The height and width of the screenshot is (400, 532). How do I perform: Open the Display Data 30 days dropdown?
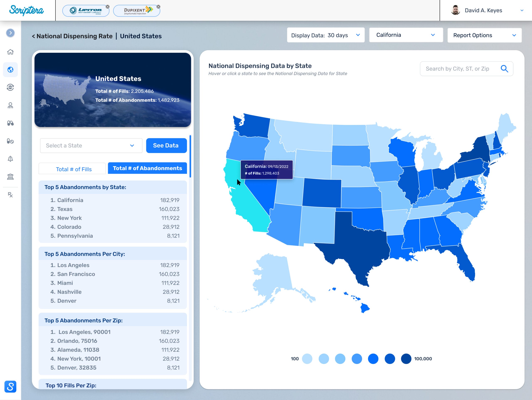325,35
